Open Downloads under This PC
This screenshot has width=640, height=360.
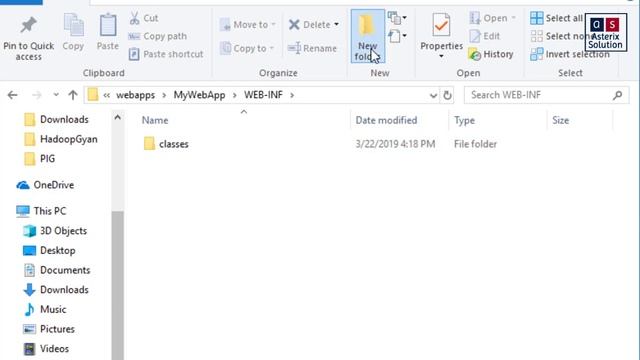56,289
